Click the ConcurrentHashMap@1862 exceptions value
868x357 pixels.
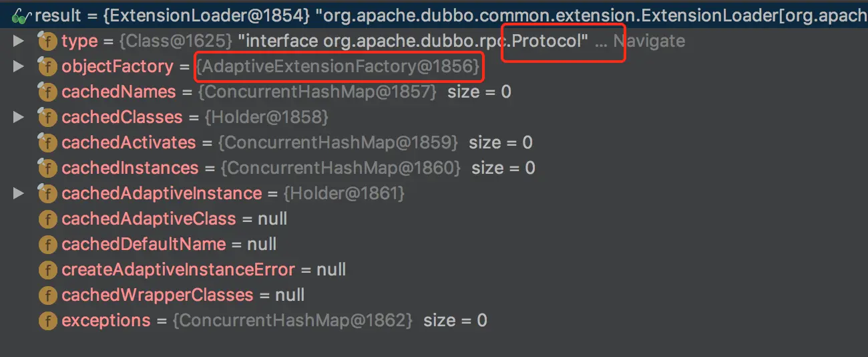(292, 321)
